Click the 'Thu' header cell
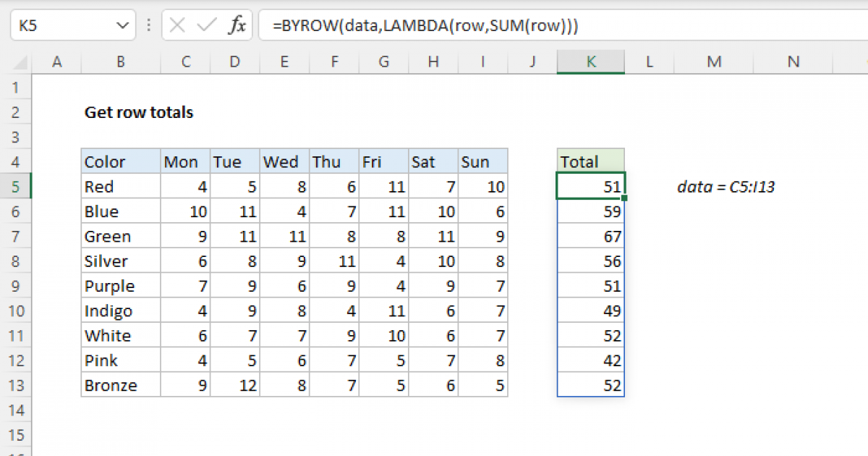 pos(334,162)
